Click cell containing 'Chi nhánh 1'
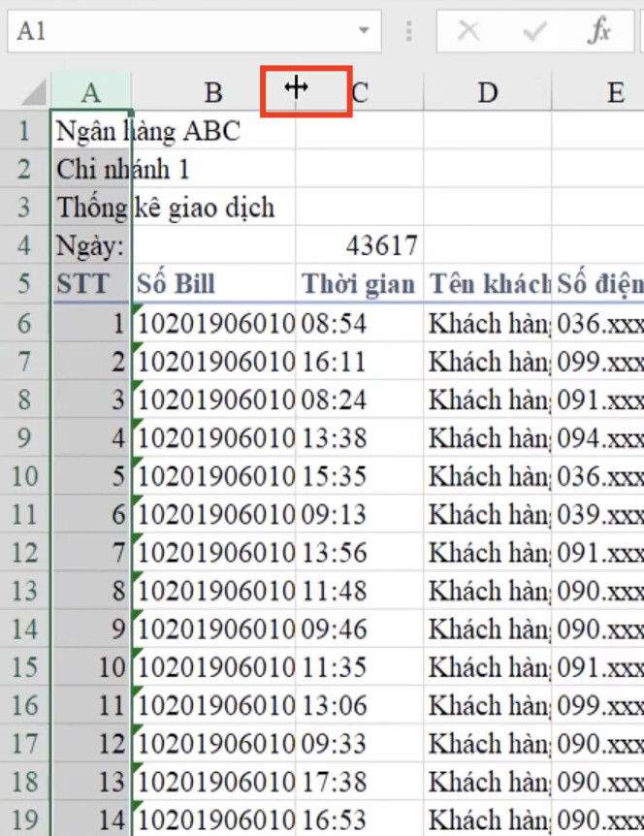This screenshot has height=836, width=644. tap(91, 169)
